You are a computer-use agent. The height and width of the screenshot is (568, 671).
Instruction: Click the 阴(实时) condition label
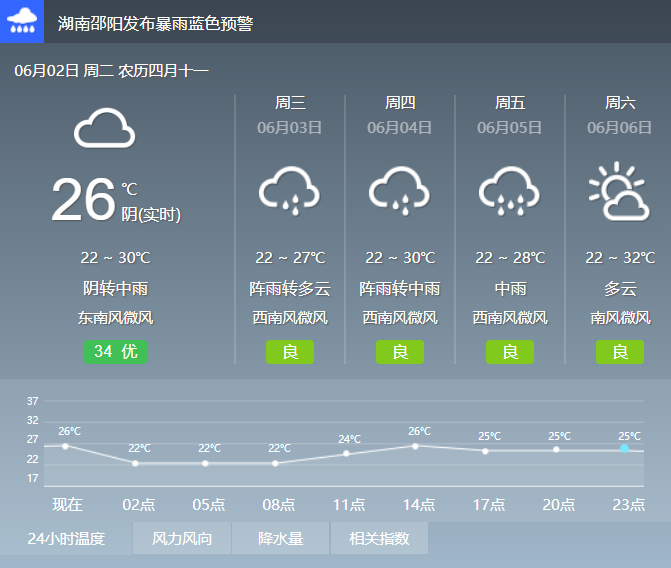point(151,214)
